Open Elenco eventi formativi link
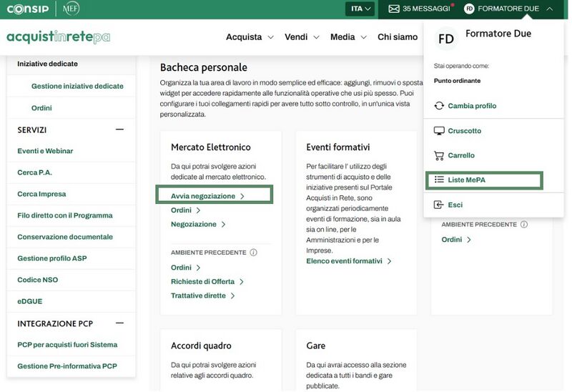 pyautogui.click(x=348, y=261)
